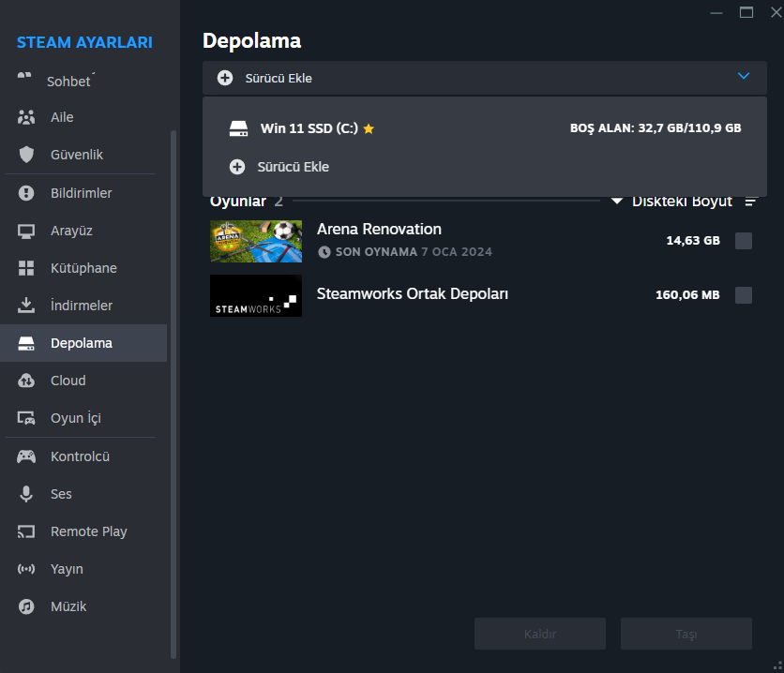Click the Bildirimler exclamation icon
The width and height of the screenshot is (784, 673).
pyautogui.click(x=26, y=193)
